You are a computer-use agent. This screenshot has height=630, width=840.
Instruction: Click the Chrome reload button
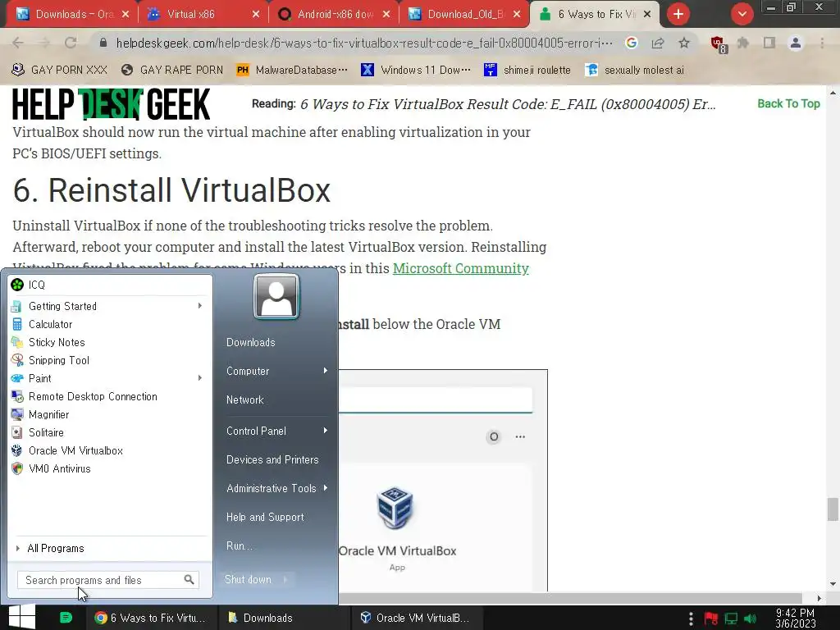(71, 43)
